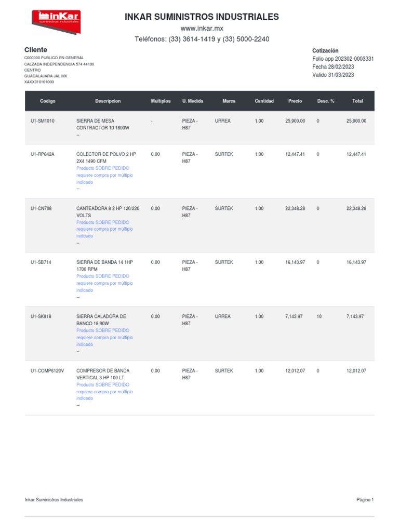Image resolution: width=399 pixels, height=532 pixels.
Task: Select the U1-CN708 code cell
Action: (42, 208)
